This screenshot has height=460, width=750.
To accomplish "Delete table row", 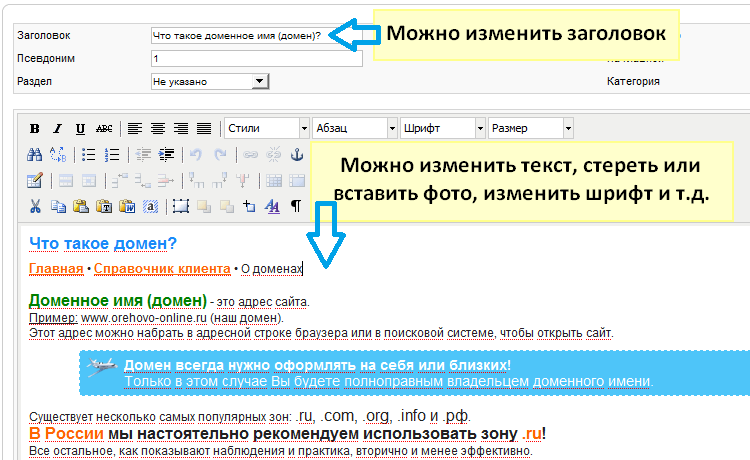I will 165,181.
